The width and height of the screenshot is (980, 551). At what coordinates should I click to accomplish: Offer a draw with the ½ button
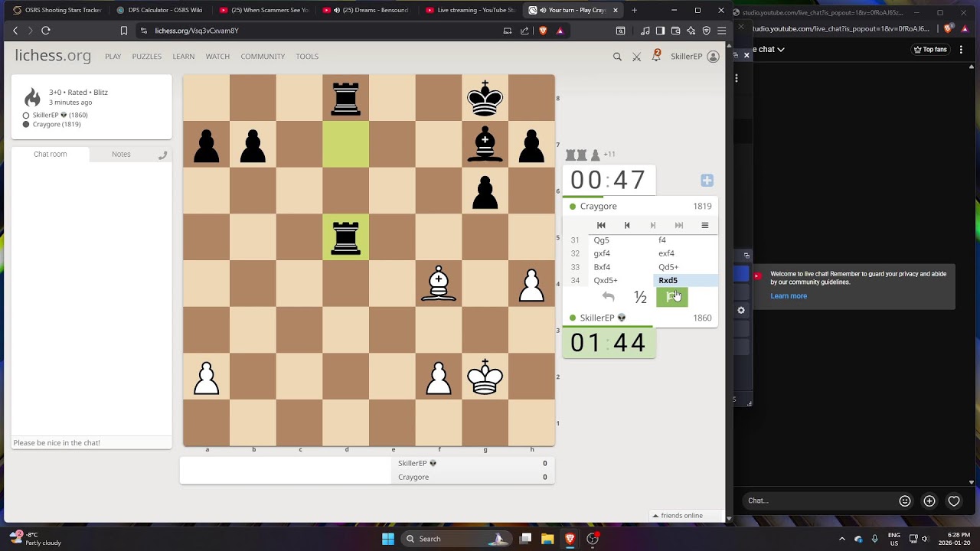(x=640, y=297)
